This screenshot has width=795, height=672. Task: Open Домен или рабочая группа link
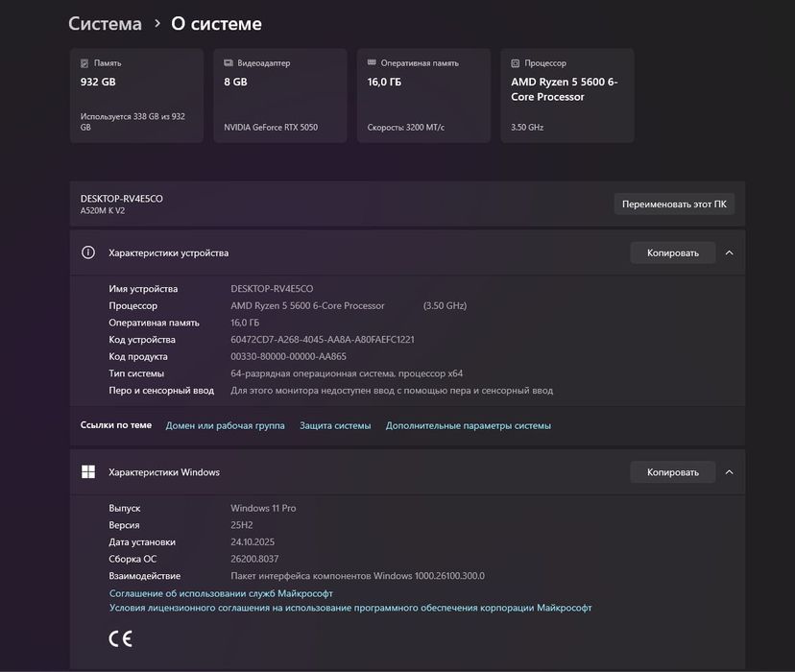(x=225, y=425)
